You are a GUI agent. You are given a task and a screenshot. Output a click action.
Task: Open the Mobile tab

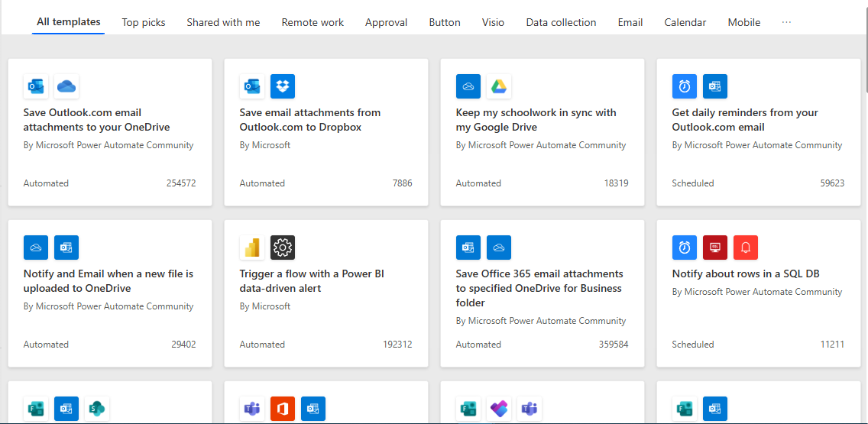[x=744, y=23]
